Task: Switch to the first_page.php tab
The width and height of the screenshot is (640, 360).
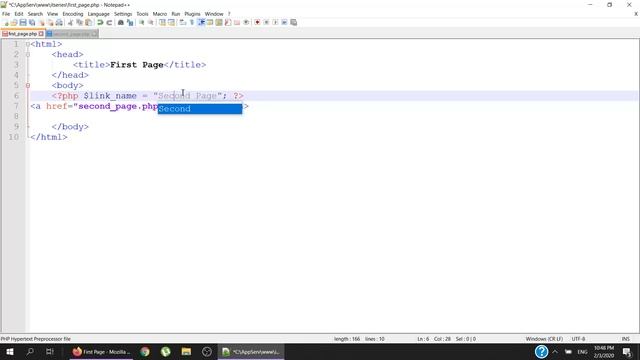Action: tap(22, 34)
